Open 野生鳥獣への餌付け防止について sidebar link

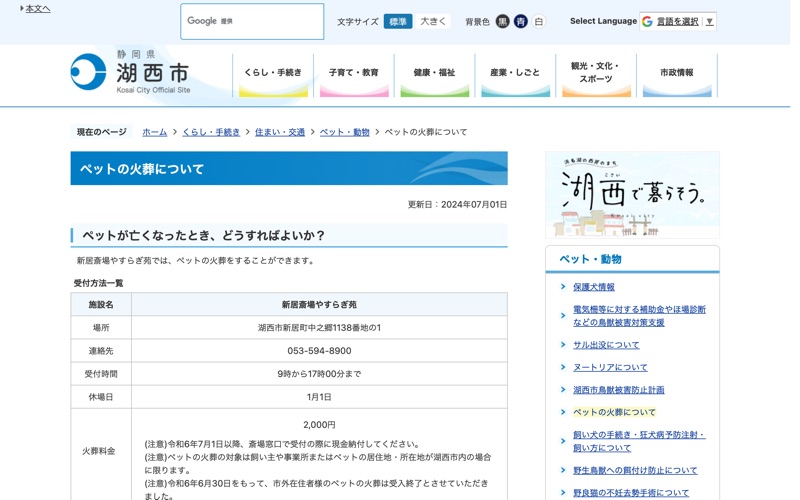coord(635,470)
